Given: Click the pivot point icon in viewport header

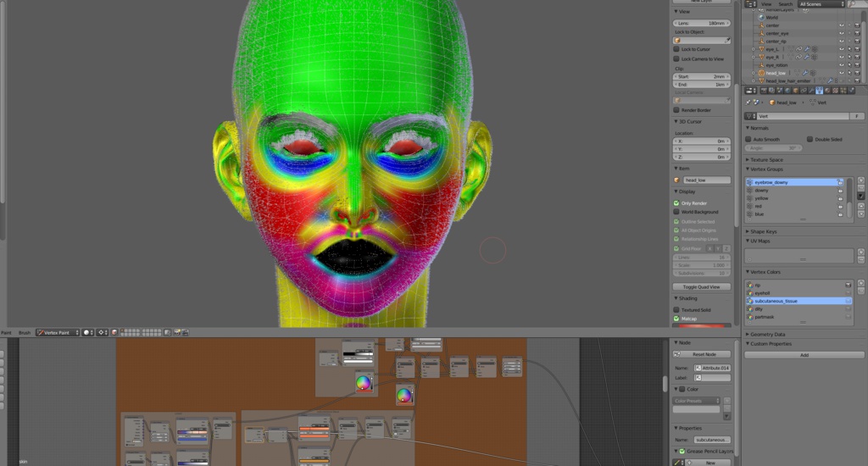Looking at the screenshot, I should [x=103, y=333].
